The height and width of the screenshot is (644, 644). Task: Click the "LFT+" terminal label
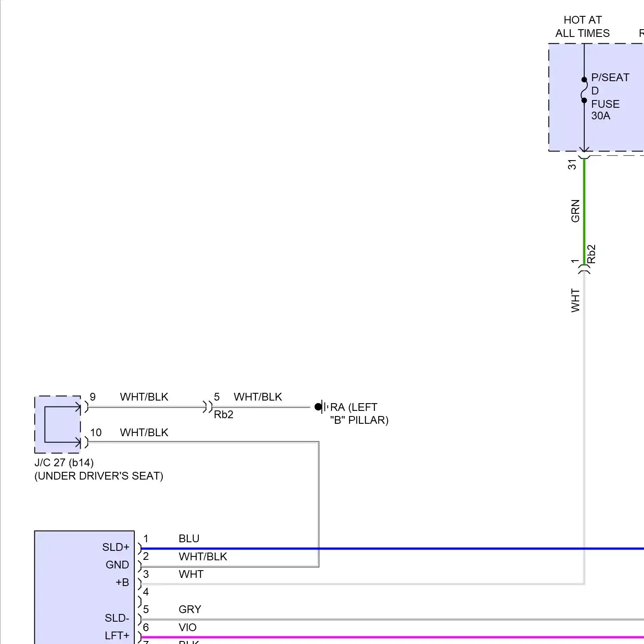[117, 635]
